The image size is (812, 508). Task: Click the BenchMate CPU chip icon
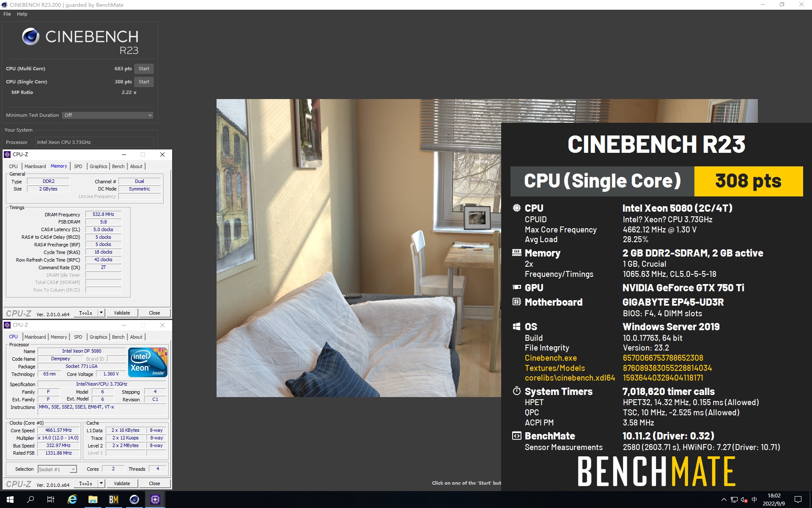(516, 208)
